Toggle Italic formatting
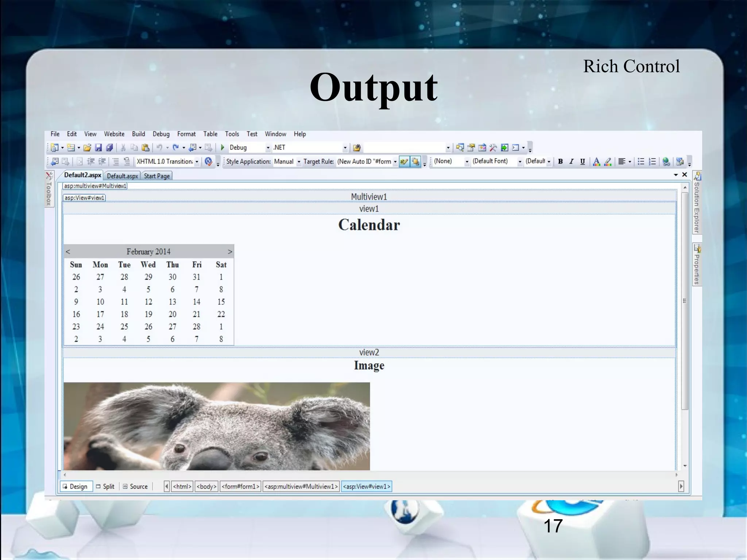This screenshot has height=560, width=747. (x=572, y=162)
